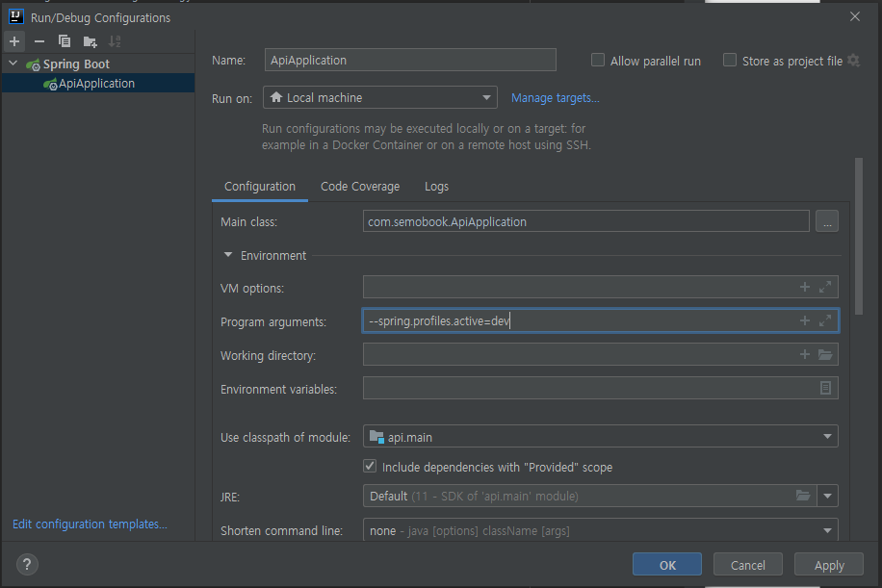Insert macro into Program arguments field
Viewport: 882px width, 588px height.
(x=805, y=320)
